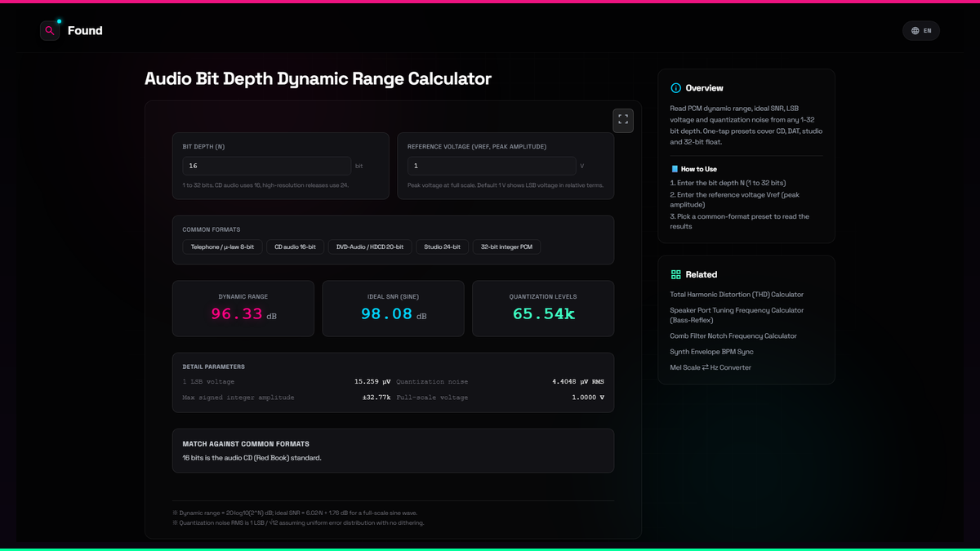Click the Match Against Common Formats heading
Image resolution: width=980 pixels, height=551 pixels.
click(x=246, y=444)
